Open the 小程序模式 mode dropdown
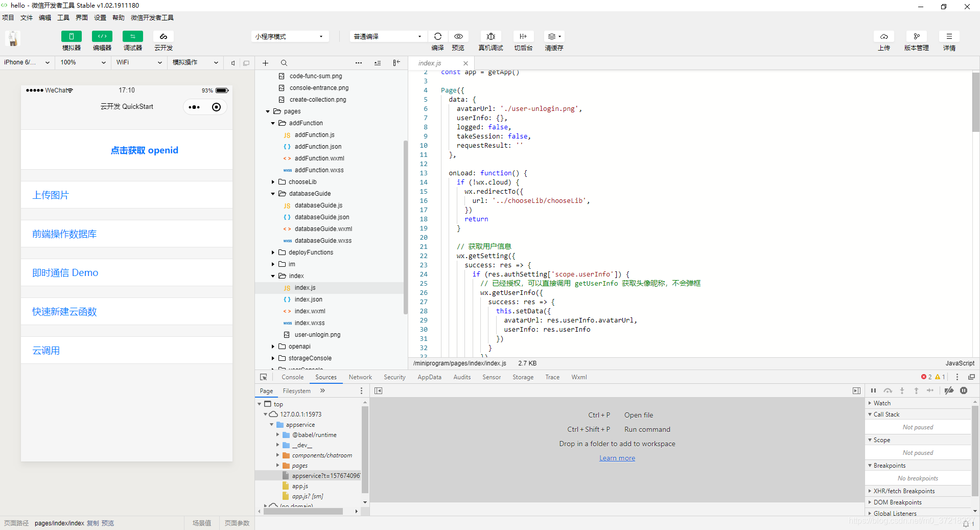 (x=289, y=36)
